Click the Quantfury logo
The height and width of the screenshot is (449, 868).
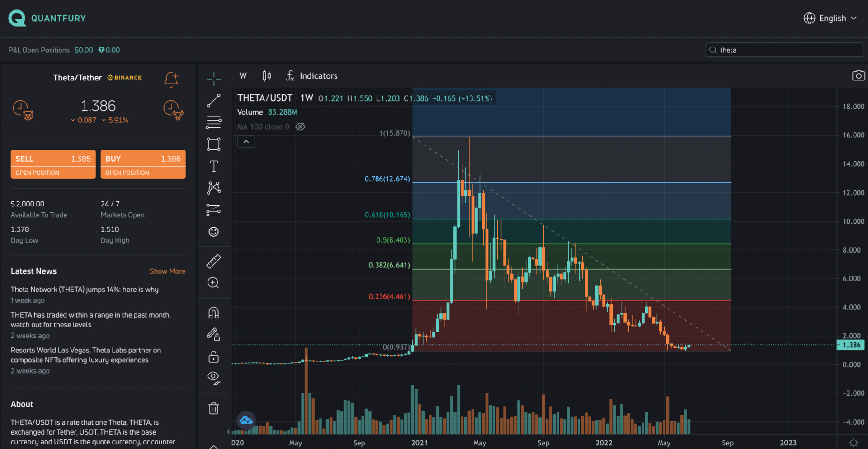point(47,18)
